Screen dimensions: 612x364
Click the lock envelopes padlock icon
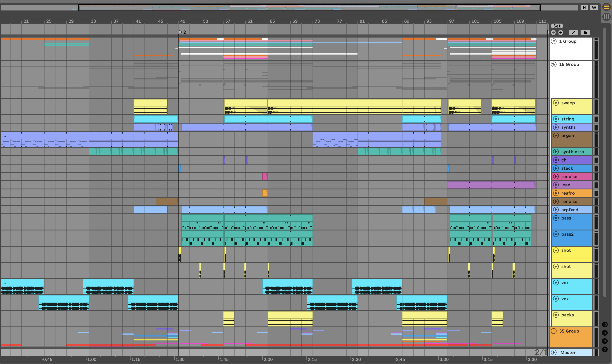585,33
